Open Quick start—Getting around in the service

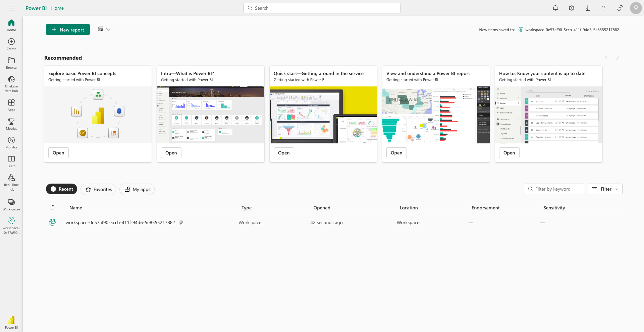284,153
